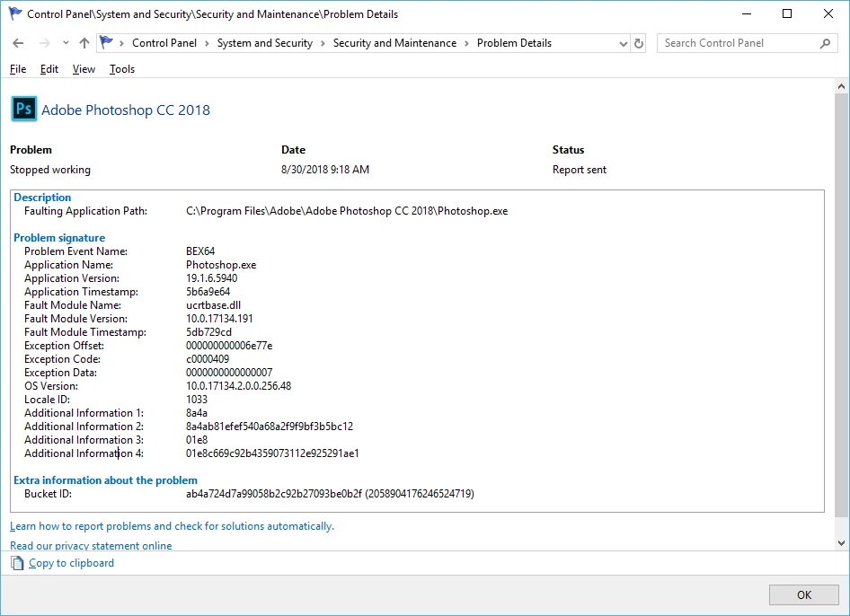Expand chevron after Control Panel breadcrumb
Viewport: 850px width, 616px height.
(x=207, y=43)
